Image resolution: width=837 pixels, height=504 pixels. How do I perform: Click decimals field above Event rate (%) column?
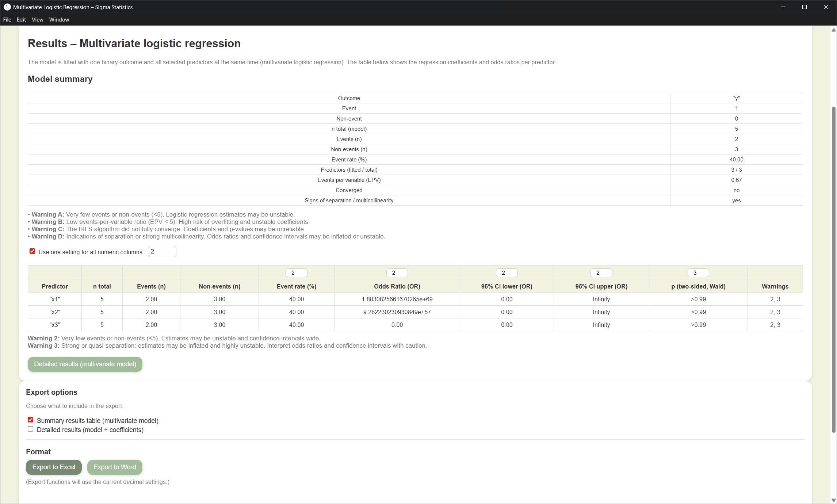pyautogui.click(x=296, y=273)
